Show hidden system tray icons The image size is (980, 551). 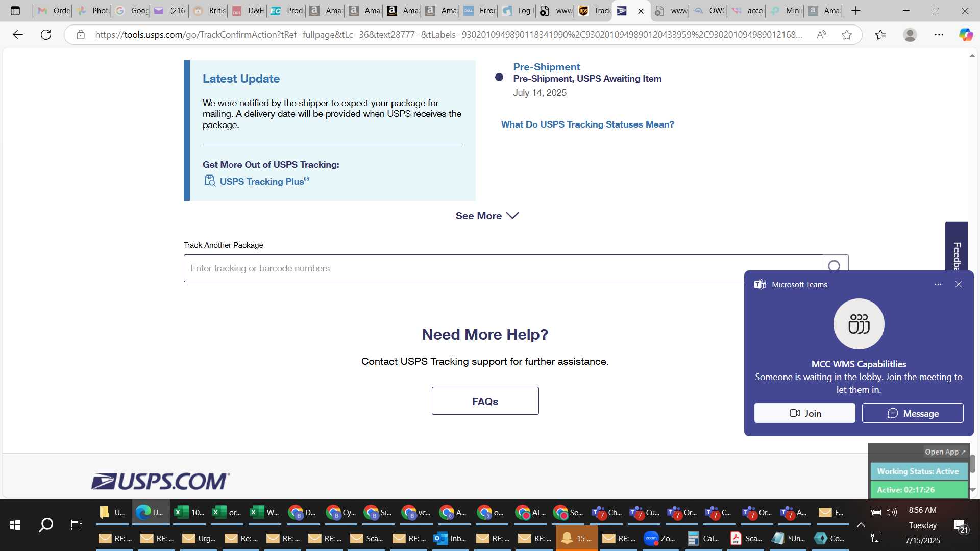pyautogui.click(x=861, y=524)
